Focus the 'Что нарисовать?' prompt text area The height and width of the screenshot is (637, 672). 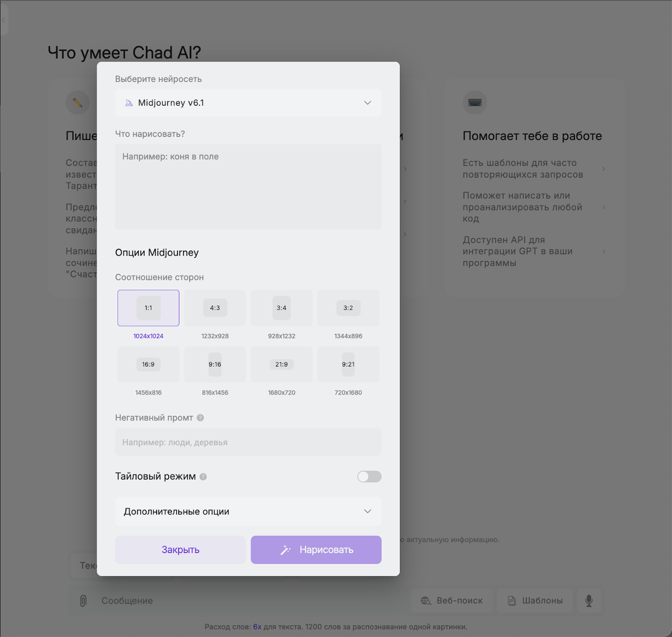tap(248, 187)
